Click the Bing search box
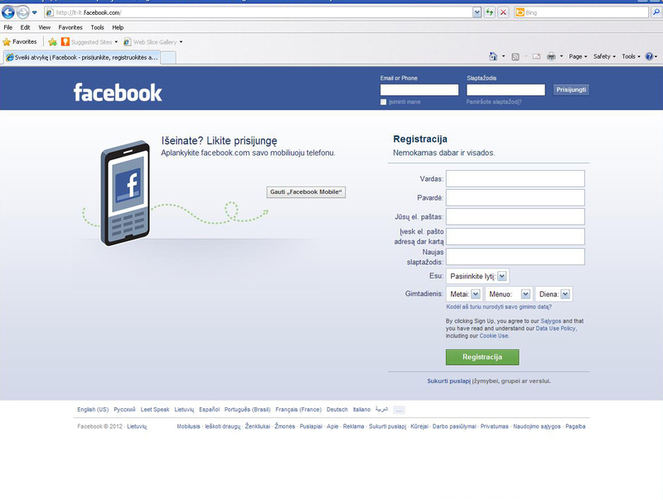 [581, 12]
